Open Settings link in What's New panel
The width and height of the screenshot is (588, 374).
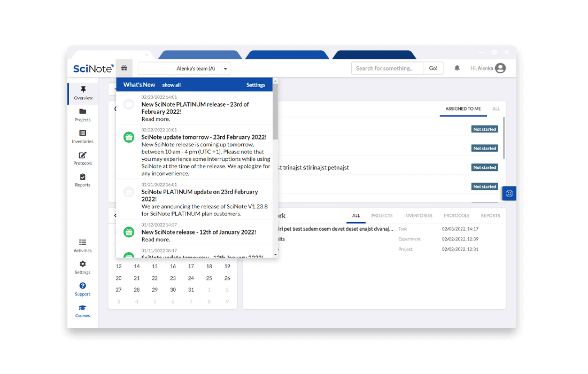tap(256, 85)
